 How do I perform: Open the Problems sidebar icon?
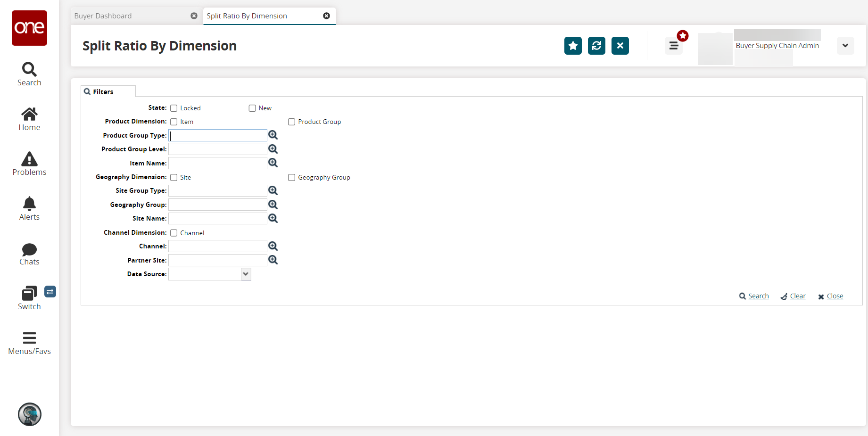pos(29,164)
